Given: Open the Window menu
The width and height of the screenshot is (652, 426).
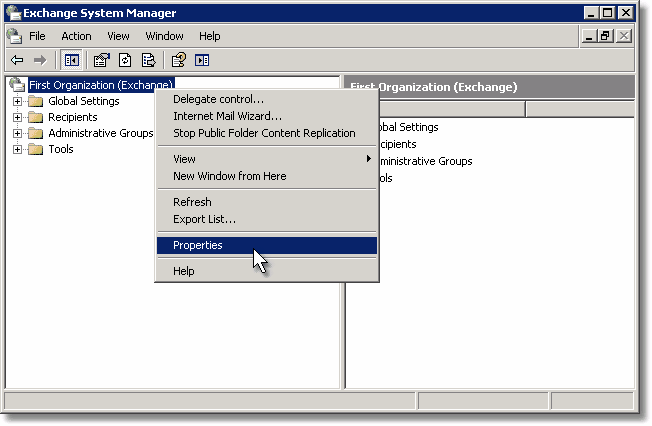Looking at the screenshot, I should coord(164,36).
